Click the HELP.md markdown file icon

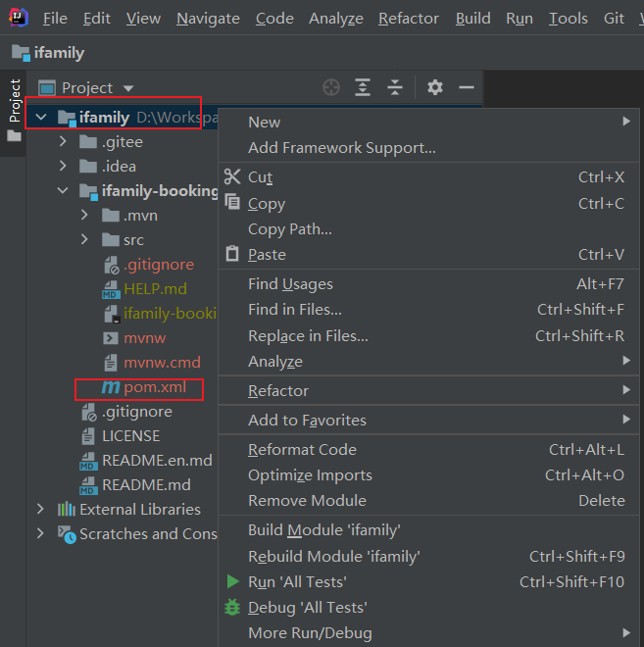(111, 289)
